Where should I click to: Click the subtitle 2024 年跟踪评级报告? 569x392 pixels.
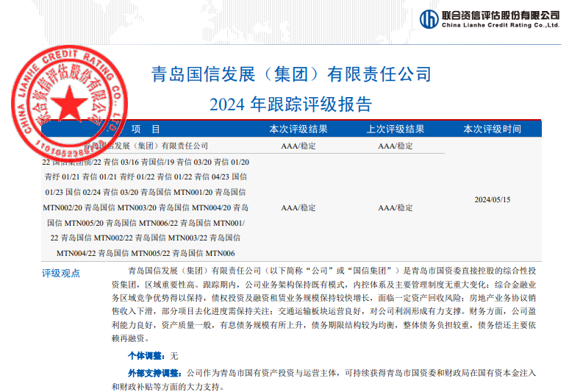point(291,104)
